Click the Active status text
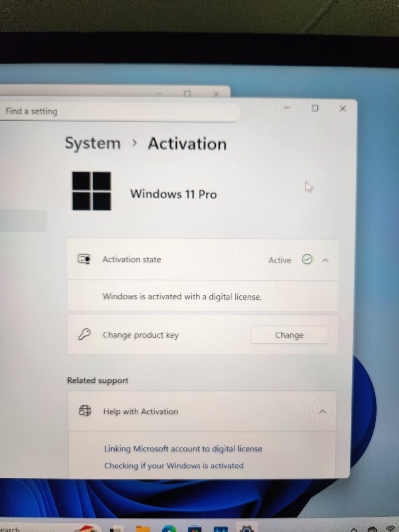Viewport: 399px width, 532px height. point(280,260)
